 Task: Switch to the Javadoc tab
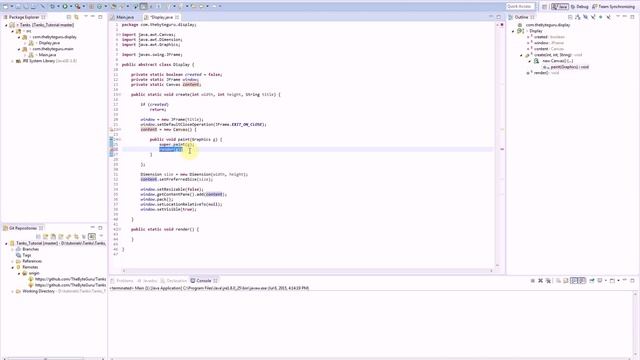click(x=147, y=281)
